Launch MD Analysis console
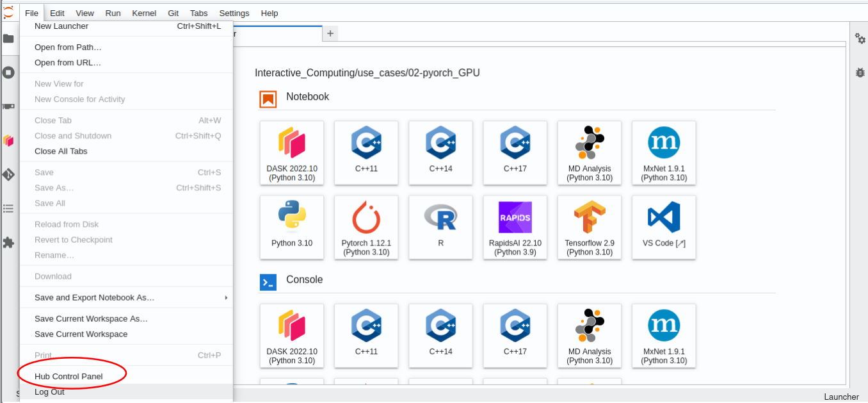The height and width of the screenshot is (403, 868). tap(589, 335)
